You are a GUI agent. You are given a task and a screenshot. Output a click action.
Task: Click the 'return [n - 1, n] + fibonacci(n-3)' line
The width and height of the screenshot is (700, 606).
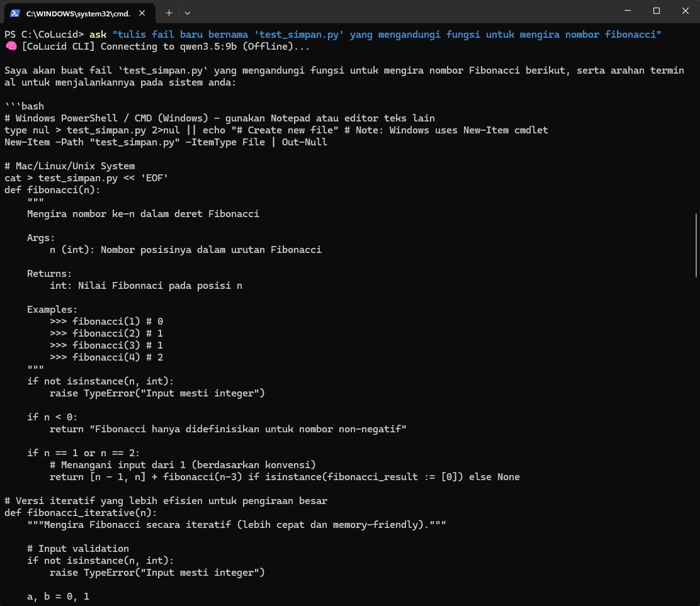285,476
